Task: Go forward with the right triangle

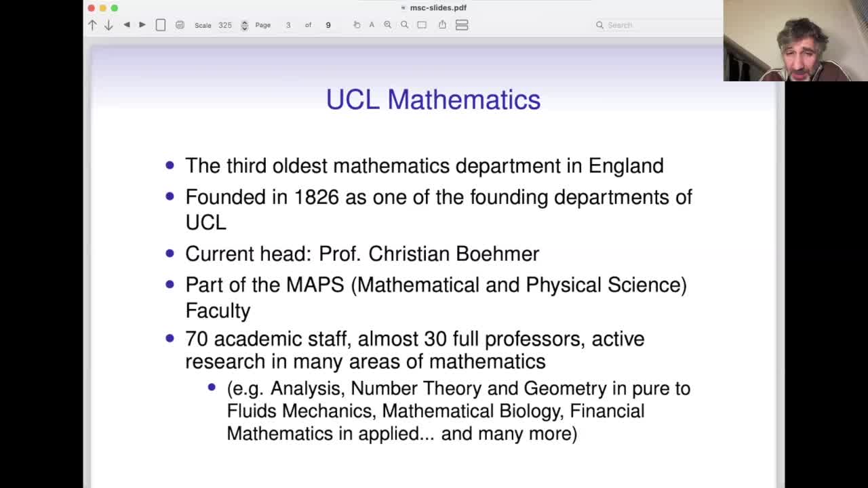Action: (142, 25)
